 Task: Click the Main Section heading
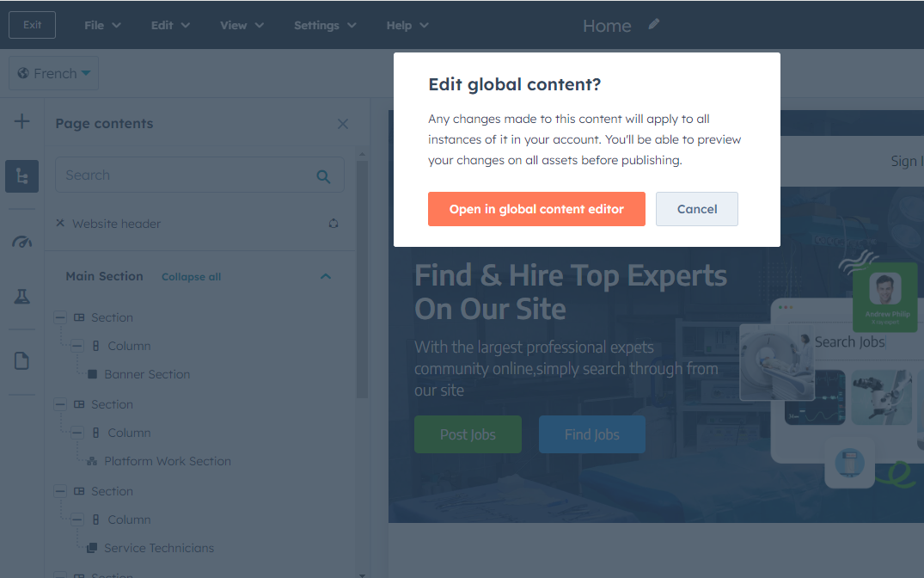click(104, 276)
